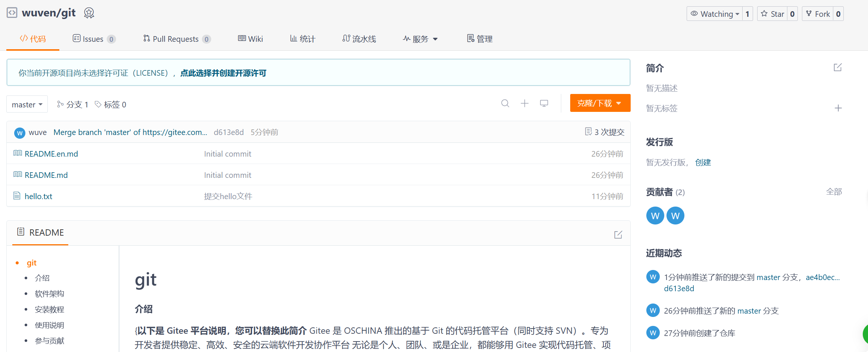Jump to 参与贡献 in README outline
Viewport: 868px width, 352px height.
click(x=49, y=340)
